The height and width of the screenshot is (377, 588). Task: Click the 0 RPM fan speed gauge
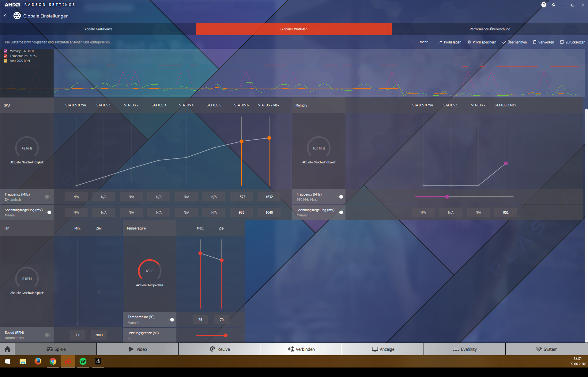(27, 279)
